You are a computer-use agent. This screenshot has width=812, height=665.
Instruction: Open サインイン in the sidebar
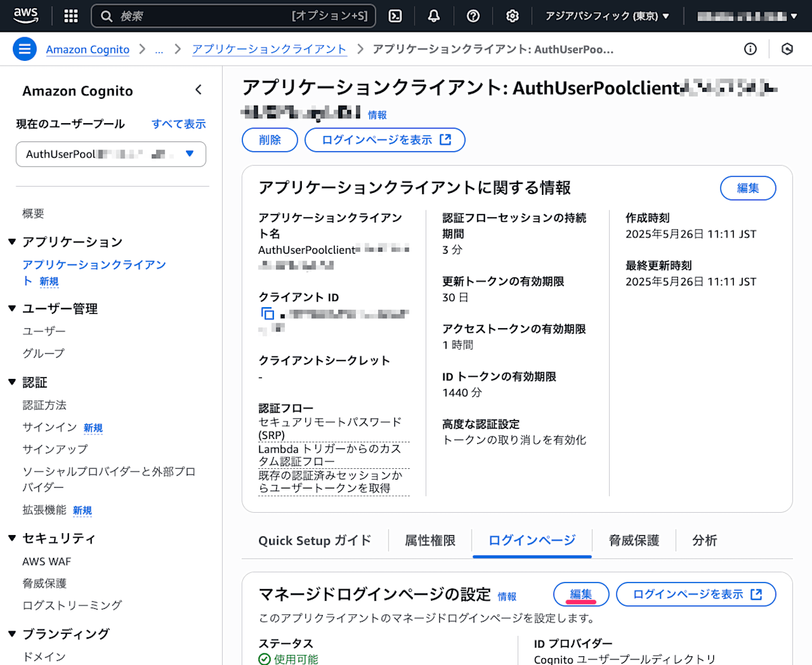[49, 427]
